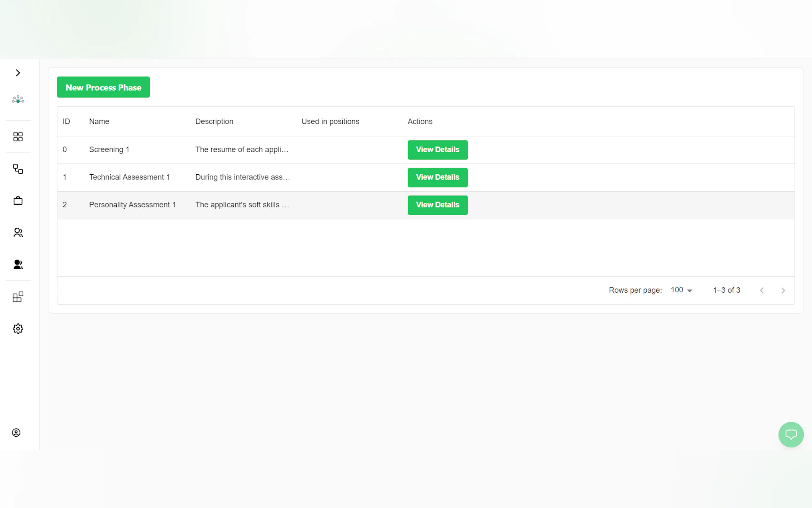
Task: Open the rows per page dropdown
Action: (681, 290)
